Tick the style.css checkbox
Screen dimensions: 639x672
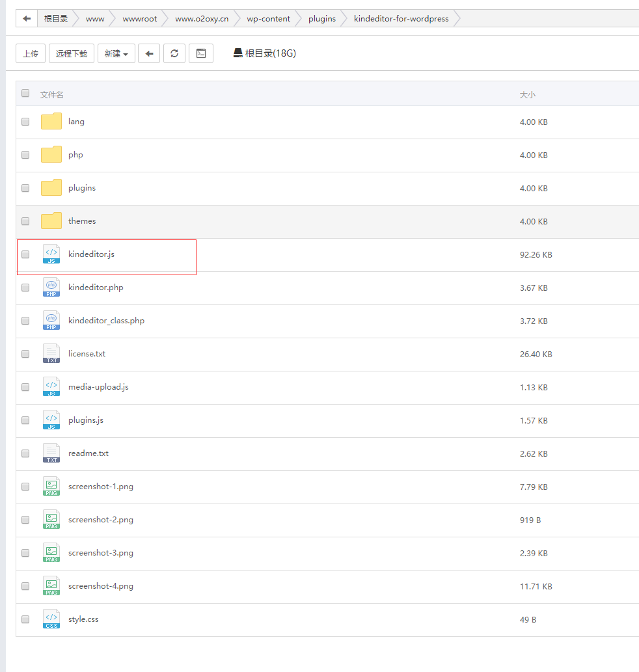tap(25, 619)
